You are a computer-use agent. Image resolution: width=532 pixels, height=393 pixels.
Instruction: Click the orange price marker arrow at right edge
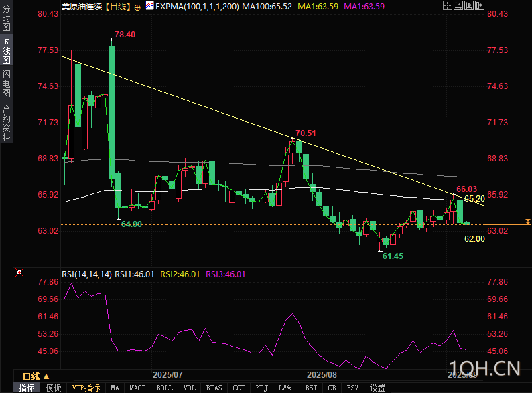point(528,222)
